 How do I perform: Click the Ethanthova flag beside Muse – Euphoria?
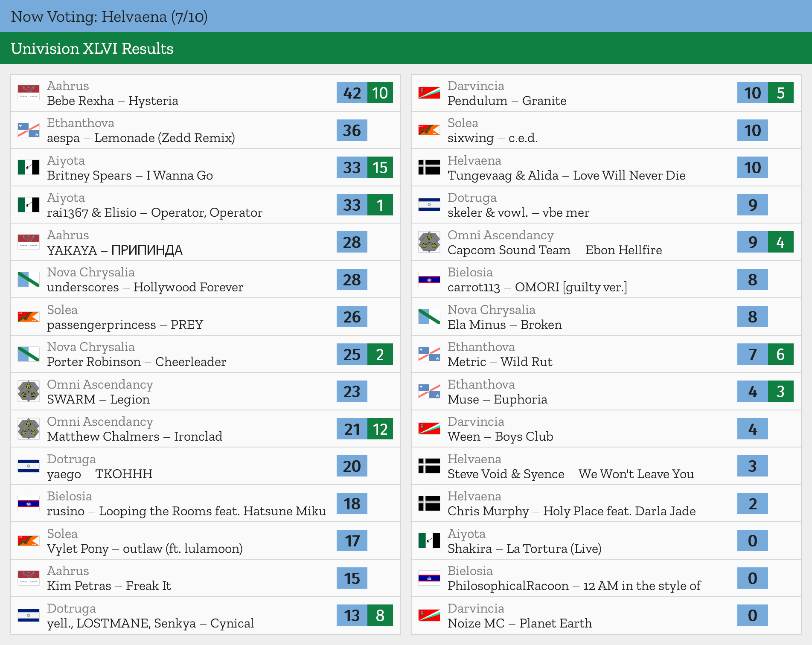429,392
